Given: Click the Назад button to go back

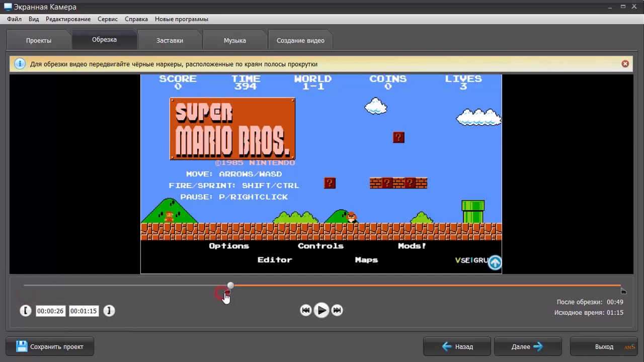Looking at the screenshot, I should [457, 346].
